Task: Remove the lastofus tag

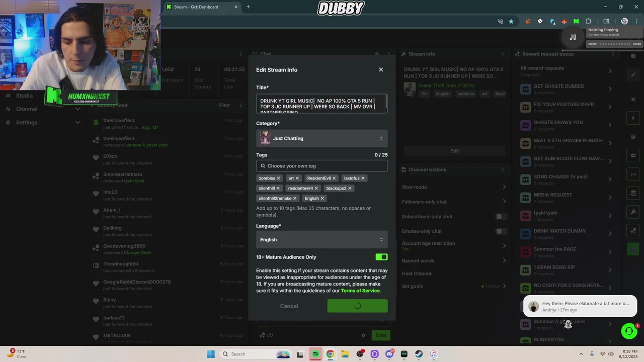Action: pos(363,178)
